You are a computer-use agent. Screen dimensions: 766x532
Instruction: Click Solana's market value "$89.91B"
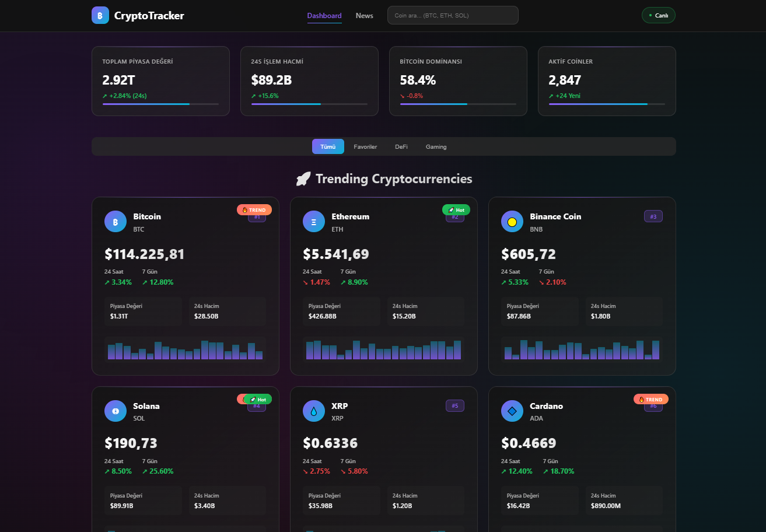(x=122, y=506)
